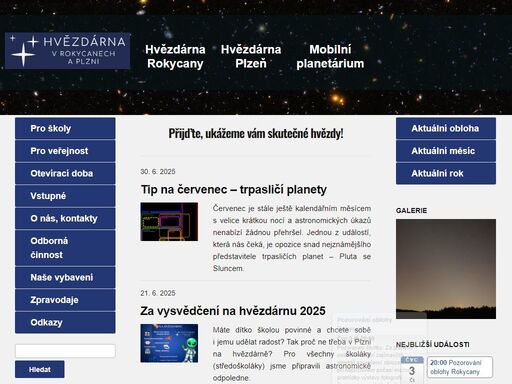Click the Hledat search button

pyautogui.click(x=40, y=369)
